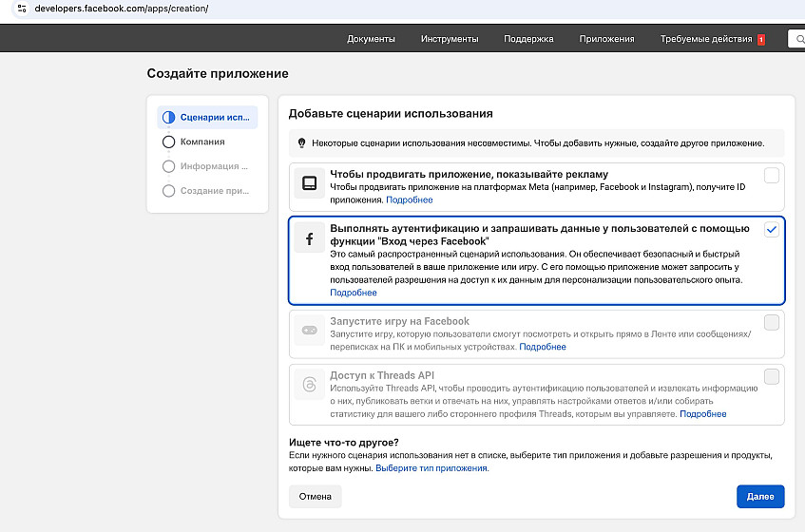The image size is (805, 532).
Task: Click the Далее button
Action: point(760,497)
